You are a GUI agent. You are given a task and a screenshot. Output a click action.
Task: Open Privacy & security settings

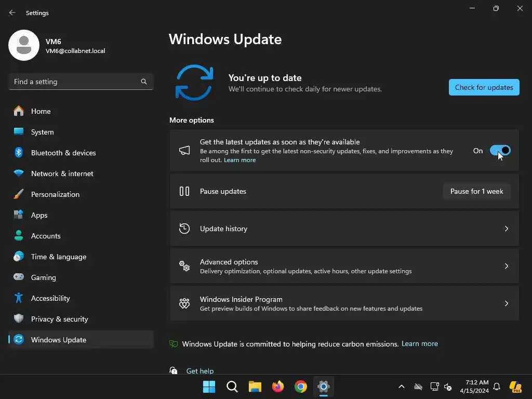click(81, 318)
